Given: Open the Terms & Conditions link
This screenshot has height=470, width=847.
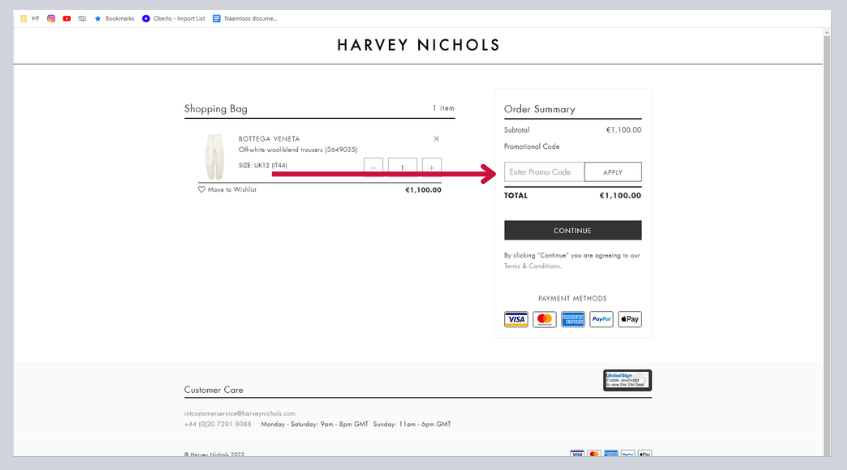Looking at the screenshot, I should [532, 266].
